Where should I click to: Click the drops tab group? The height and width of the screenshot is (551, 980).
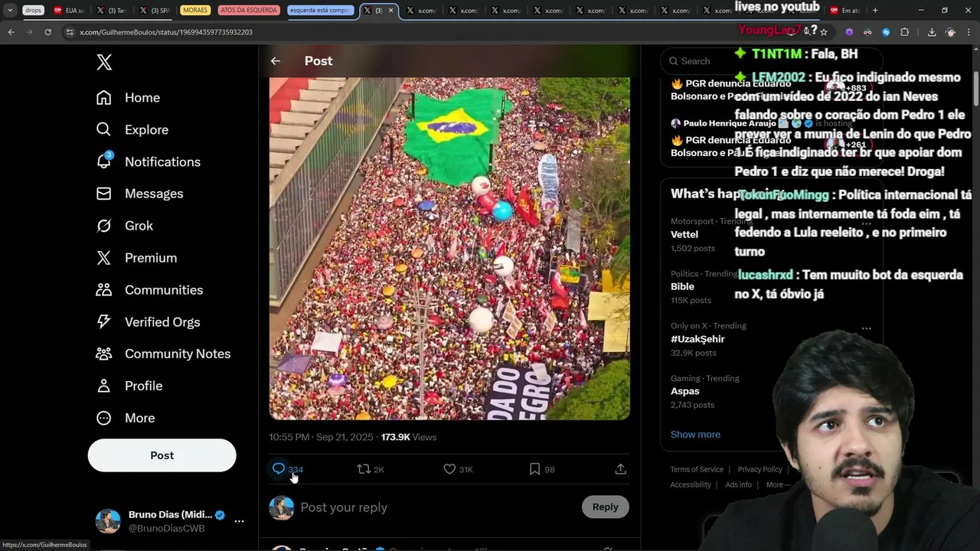[33, 10]
